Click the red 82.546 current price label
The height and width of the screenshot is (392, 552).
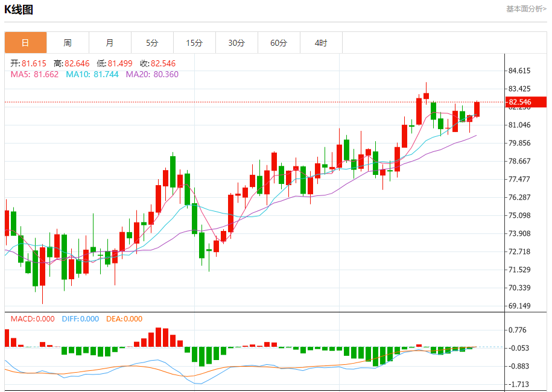(x=526, y=102)
